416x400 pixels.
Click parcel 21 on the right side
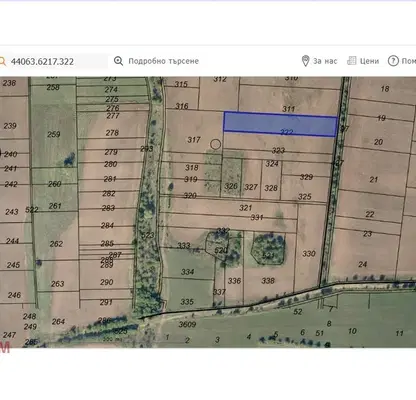(374, 180)
